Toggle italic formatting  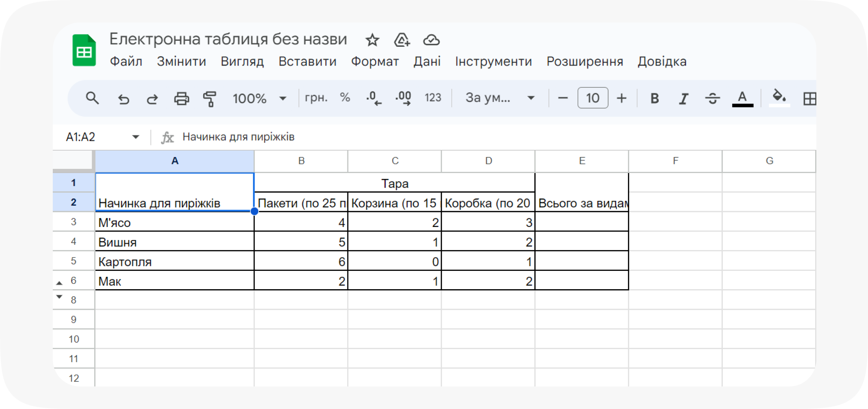click(683, 99)
